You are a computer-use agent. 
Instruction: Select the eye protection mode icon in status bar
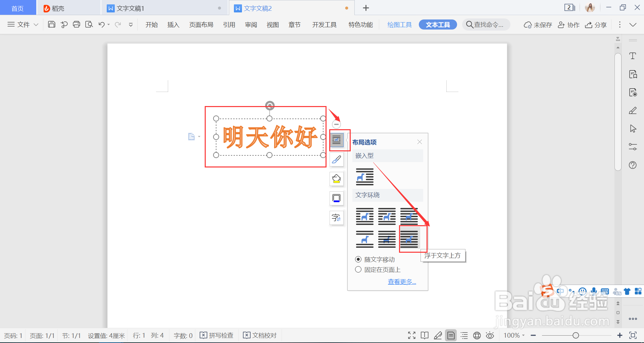(x=490, y=335)
